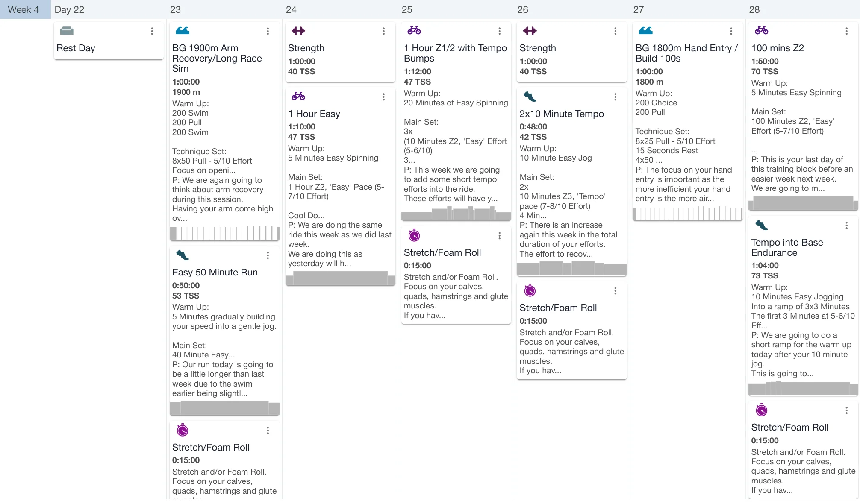860x504 pixels.
Task: Click interval chart on BG 1800m swim
Action: point(687,213)
